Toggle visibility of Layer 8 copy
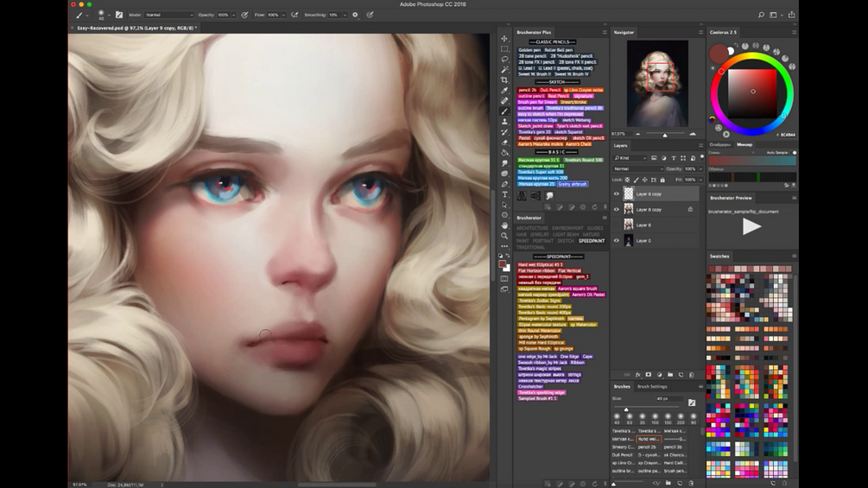This screenshot has height=488, width=868. click(x=616, y=209)
